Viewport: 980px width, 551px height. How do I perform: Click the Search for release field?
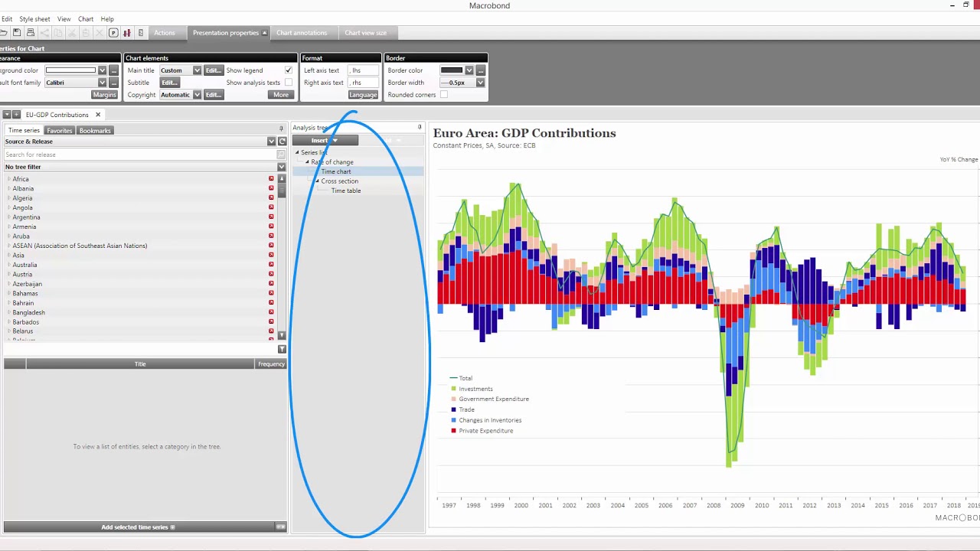[x=140, y=155]
